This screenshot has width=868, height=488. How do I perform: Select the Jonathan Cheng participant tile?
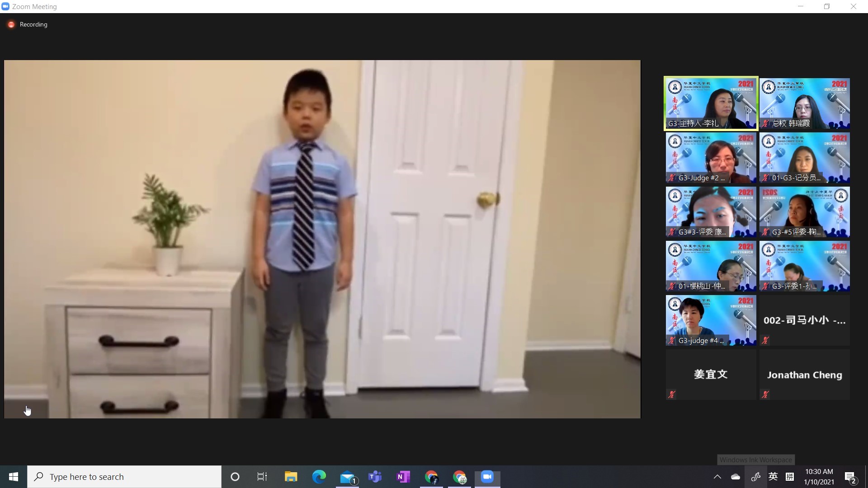[805, 375]
